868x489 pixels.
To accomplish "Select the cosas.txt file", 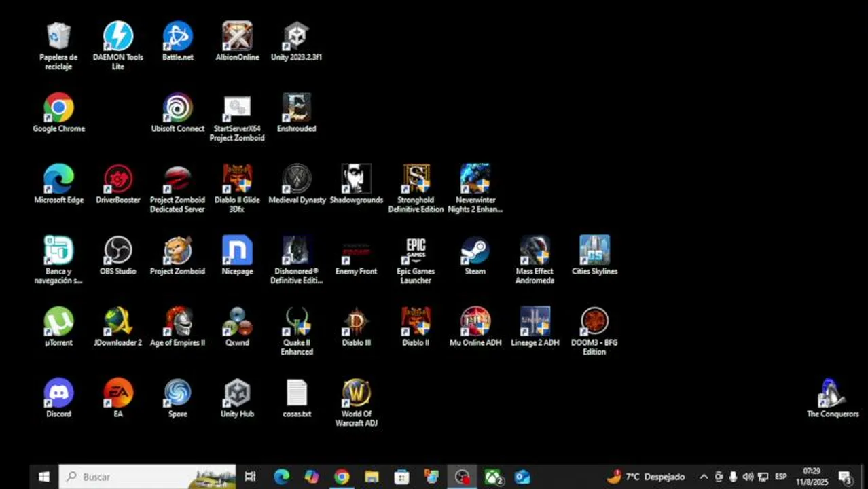I will [x=297, y=398].
